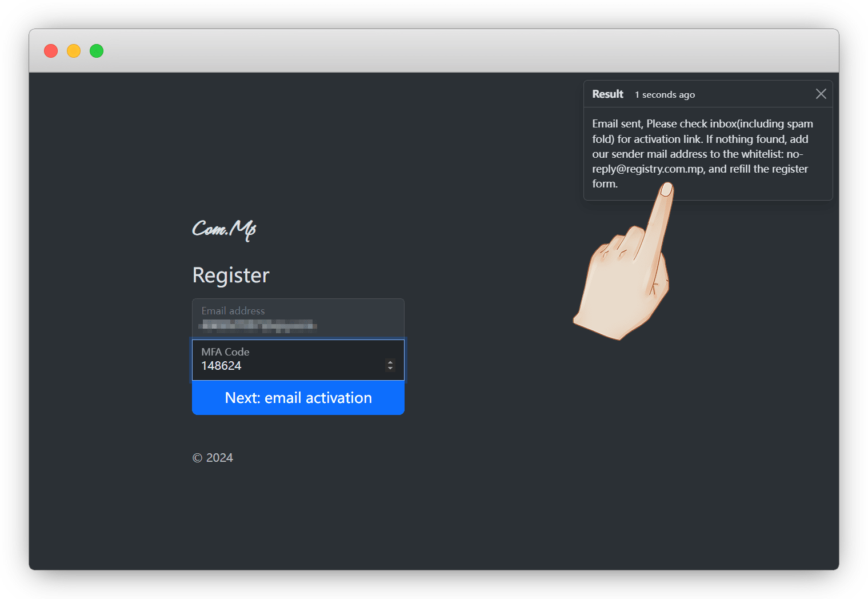868x599 pixels.
Task: Click the MFA Code value 148624
Action: click(222, 366)
